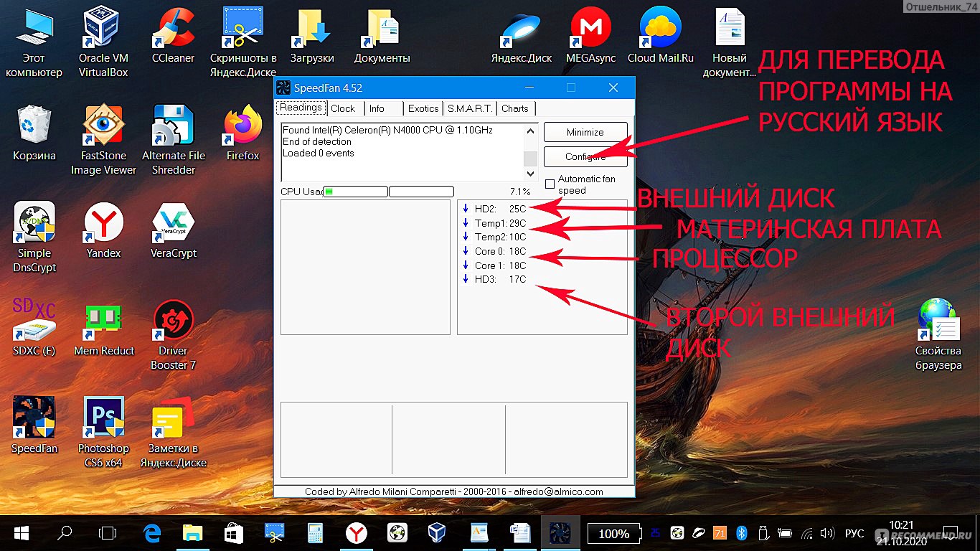The image size is (980, 551).
Task: Open the Microsoft Store taskbar icon
Action: tap(234, 533)
